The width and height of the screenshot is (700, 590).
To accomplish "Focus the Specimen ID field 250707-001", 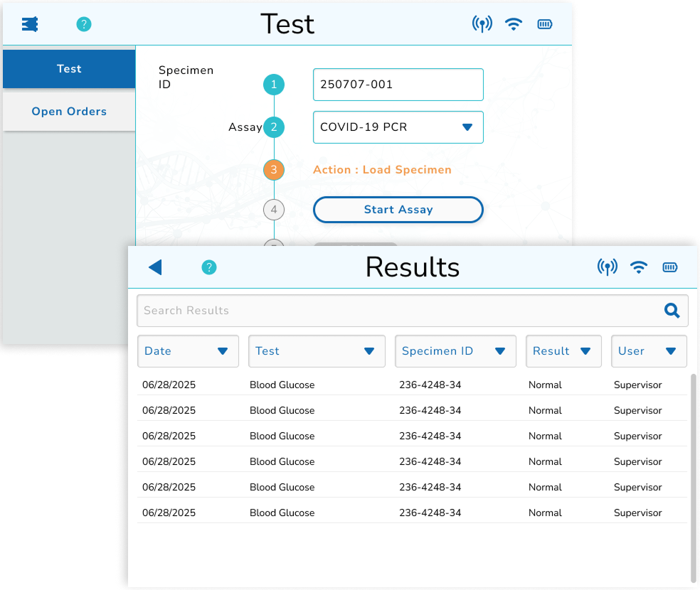I will point(398,85).
